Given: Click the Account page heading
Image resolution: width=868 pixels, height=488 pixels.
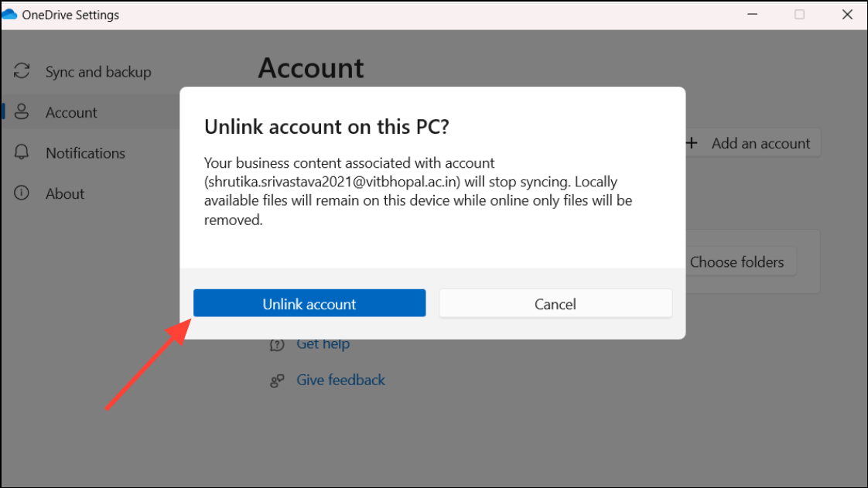Looking at the screenshot, I should pos(311,69).
